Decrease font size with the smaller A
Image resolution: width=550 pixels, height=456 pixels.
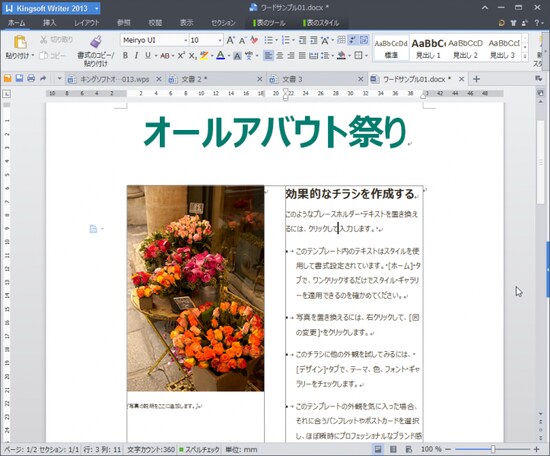242,40
